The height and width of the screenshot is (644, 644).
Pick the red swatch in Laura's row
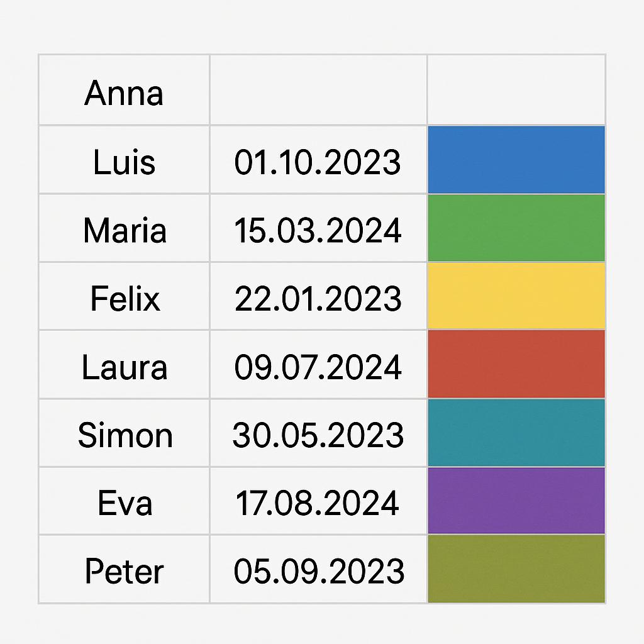click(516, 364)
